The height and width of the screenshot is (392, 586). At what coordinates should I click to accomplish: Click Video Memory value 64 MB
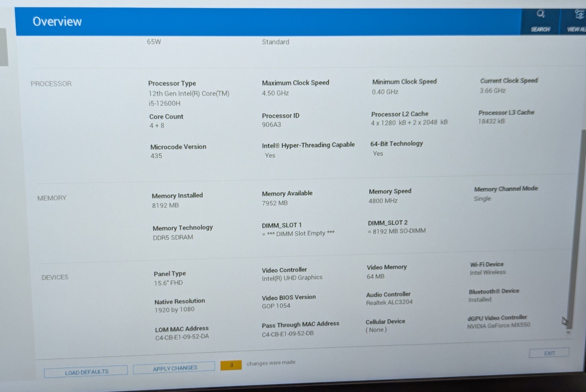[x=375, y=276]
